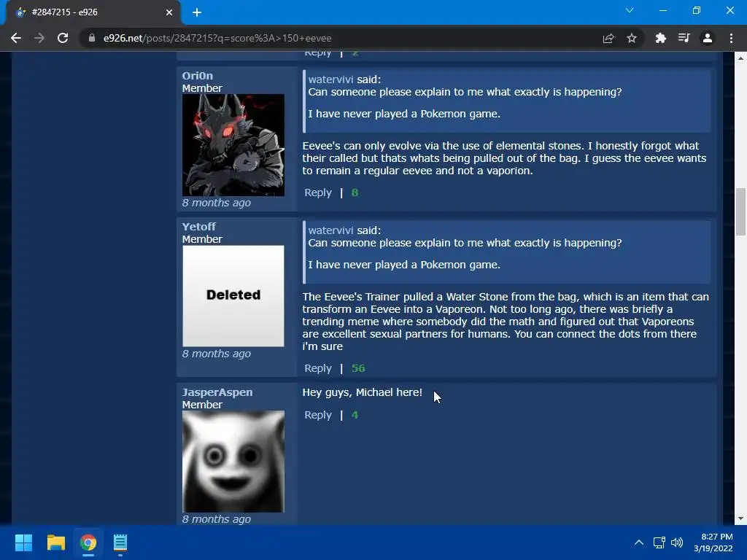747x560 pixels.
Task: Close the #2847215 - e926 tab
Action: click(x=169, y=12)
